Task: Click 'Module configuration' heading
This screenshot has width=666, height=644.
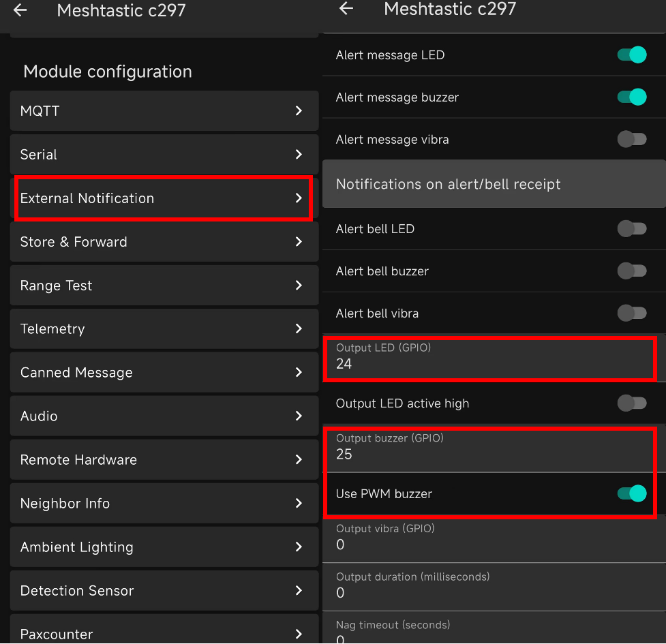Action: coord(108,72)
